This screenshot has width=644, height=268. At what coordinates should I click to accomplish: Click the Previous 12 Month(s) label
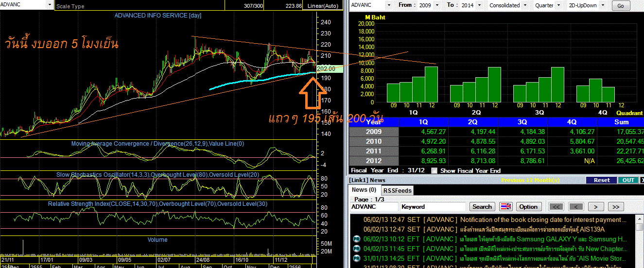point(530,180)
